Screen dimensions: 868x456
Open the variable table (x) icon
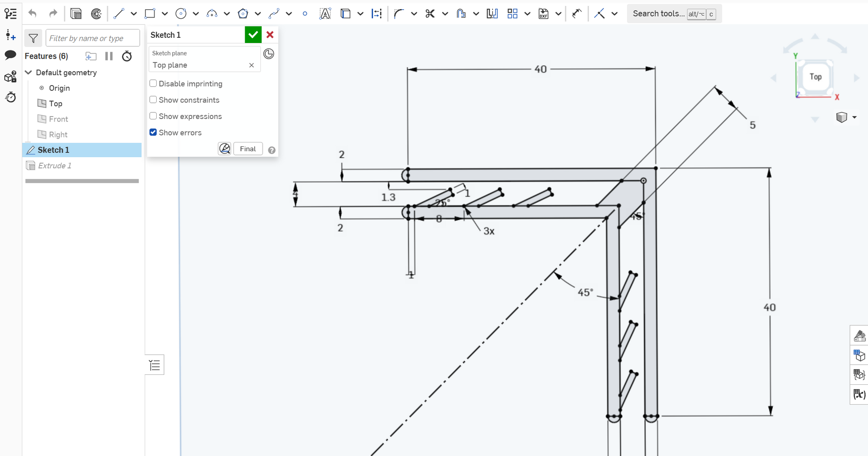(x=859, y=394)
